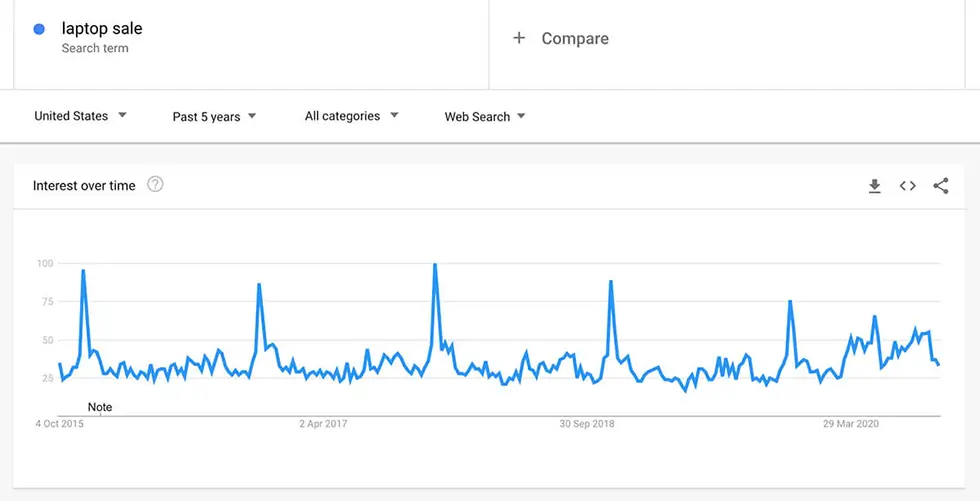Image resolution: width=980 pixels, height=501 pixels.
Task: Edit the laptop sale search term
Action: pyautogui.click(x=102, y=28)
